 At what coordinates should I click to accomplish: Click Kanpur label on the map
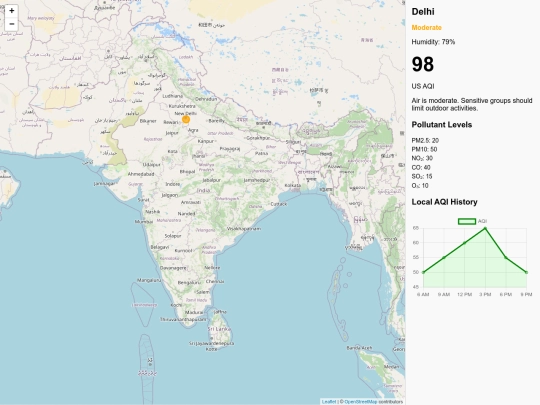(206, 141)
